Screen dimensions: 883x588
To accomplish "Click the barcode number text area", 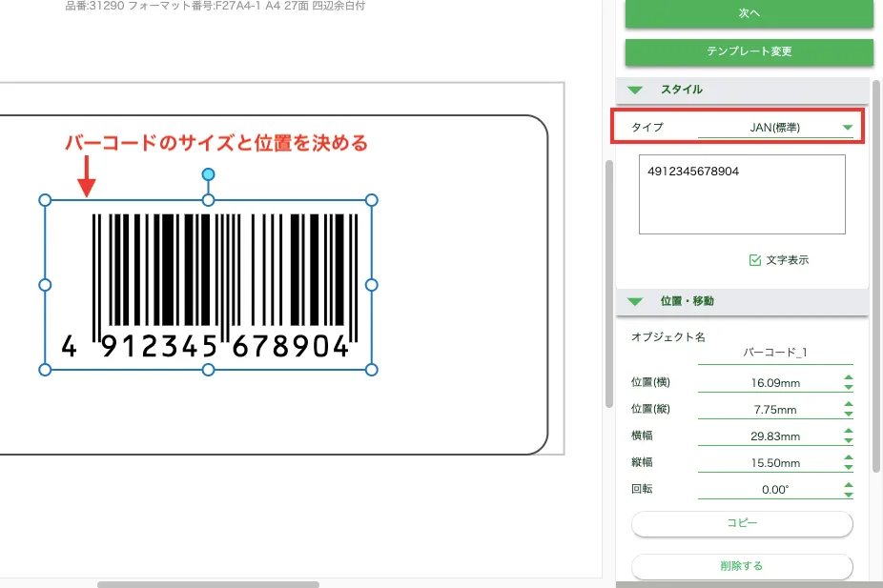I will 742,194.
